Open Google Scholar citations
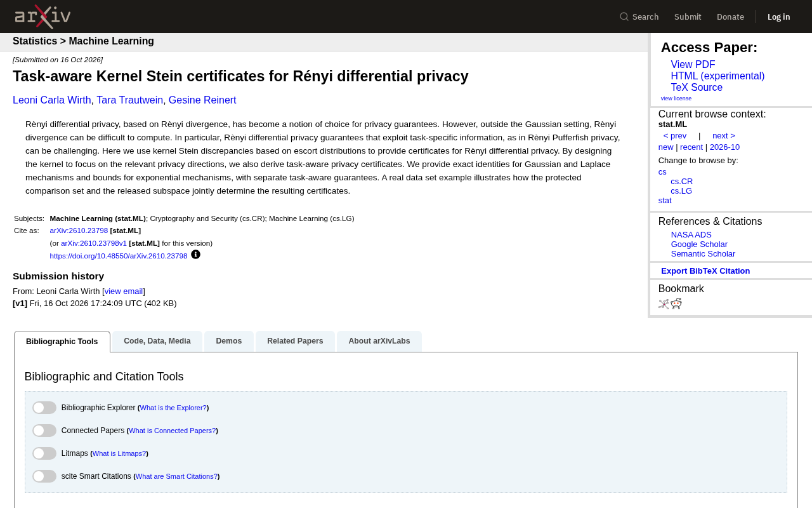The width and height of the screenshot is (812, 508). [699, 244]
